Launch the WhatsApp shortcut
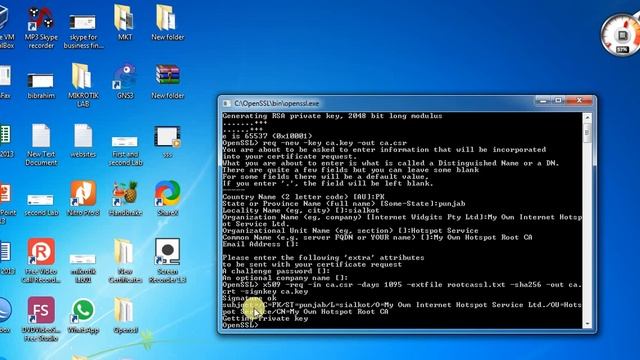The width and height of the screenshot is (640, 360). 83,316
